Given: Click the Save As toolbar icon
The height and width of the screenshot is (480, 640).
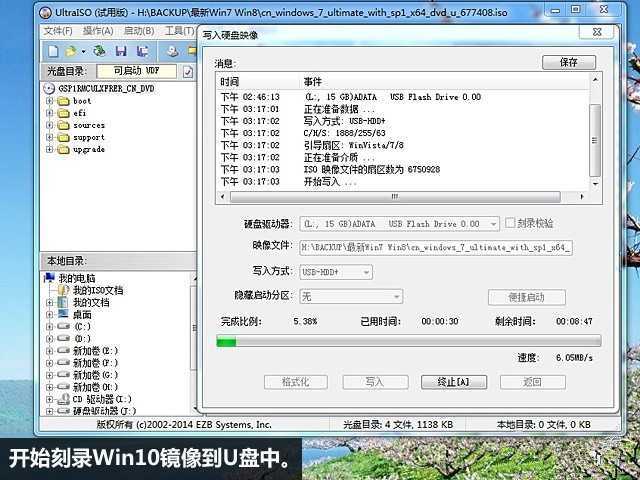Looking at the screenshot, I should 142,51.
